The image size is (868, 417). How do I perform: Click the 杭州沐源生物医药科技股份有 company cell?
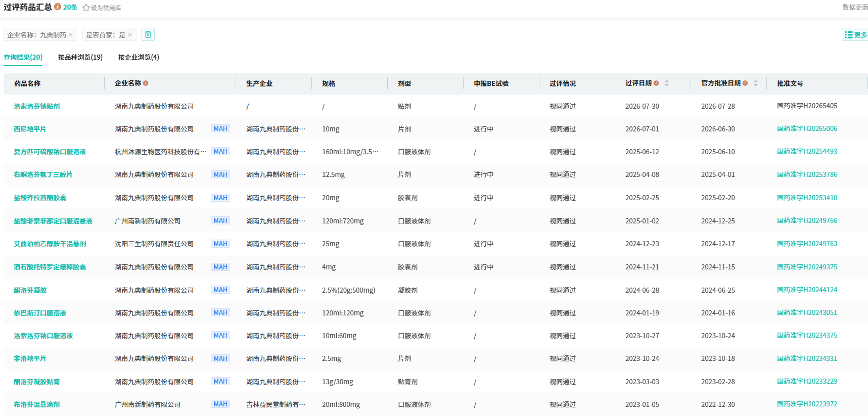pos(161,152)
